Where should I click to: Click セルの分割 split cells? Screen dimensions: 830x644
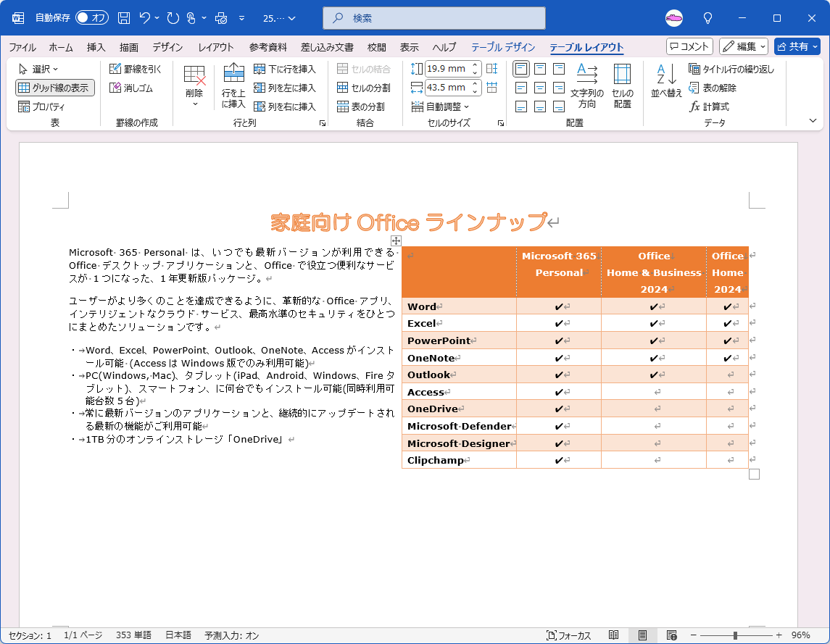pos(364,88)
